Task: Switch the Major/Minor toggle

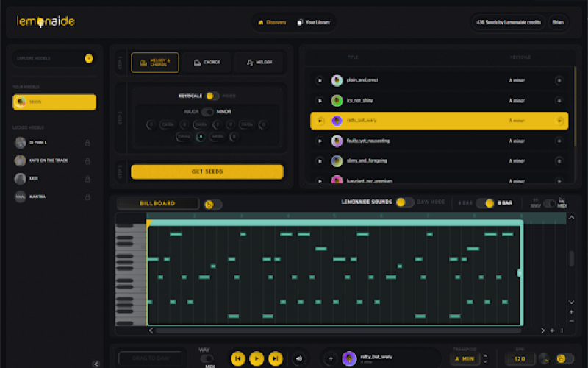Action: pyautogui.click(x=207, y=112)
